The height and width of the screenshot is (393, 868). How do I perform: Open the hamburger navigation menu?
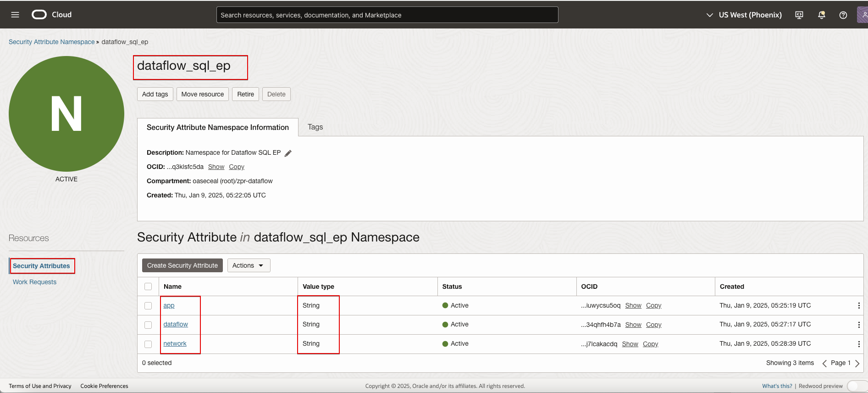click(x=15, y=15)
